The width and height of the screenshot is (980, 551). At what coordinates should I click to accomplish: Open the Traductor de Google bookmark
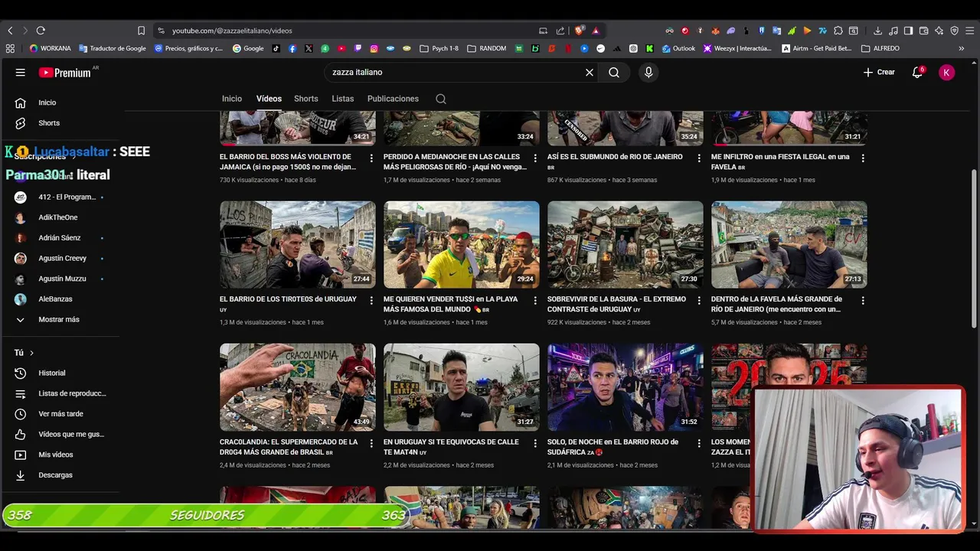[112, 48]
